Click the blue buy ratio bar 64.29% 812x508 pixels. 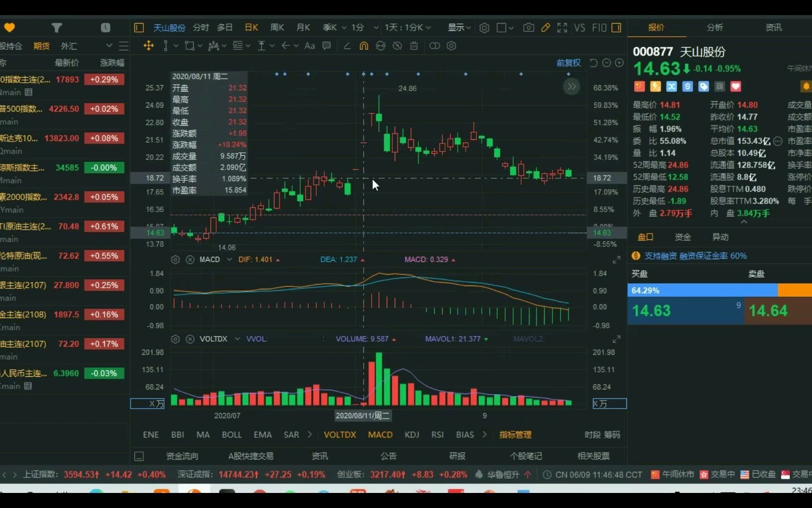tap(703, 291)
